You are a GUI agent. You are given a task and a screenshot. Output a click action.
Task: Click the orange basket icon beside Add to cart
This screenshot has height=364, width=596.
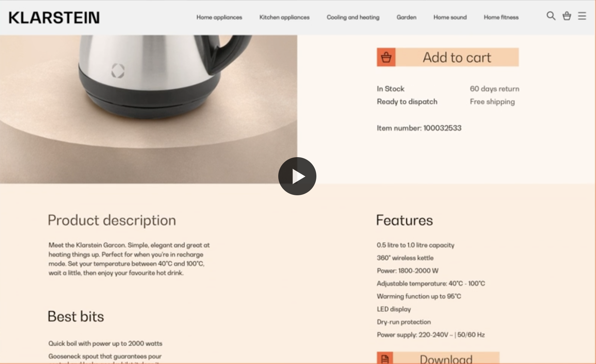point(386,57)
